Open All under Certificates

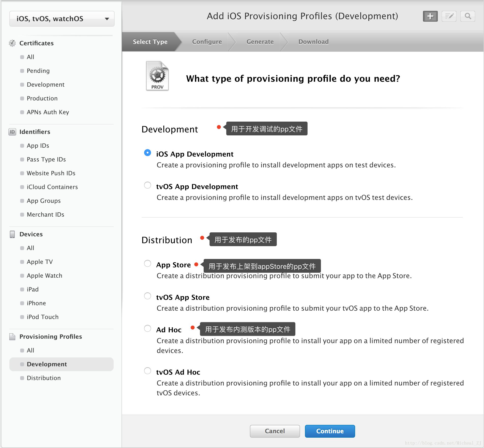30,57
